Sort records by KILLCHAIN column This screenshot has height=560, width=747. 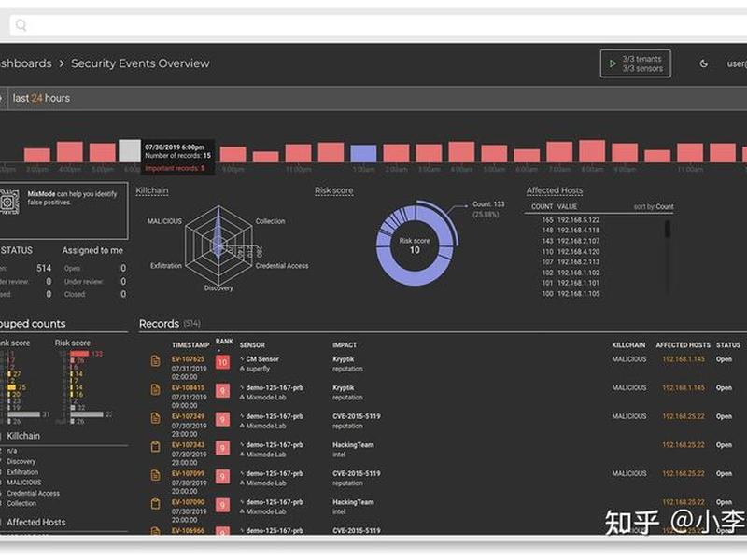628,344
